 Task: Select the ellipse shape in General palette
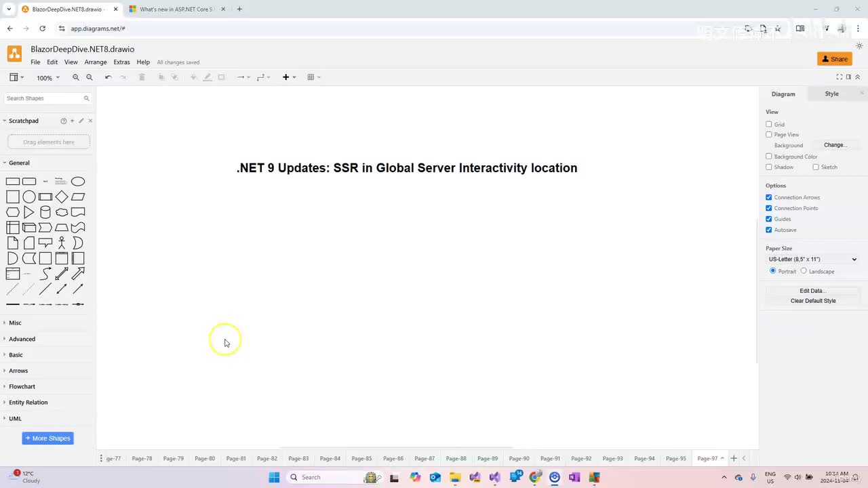click(x=78, y=182)
